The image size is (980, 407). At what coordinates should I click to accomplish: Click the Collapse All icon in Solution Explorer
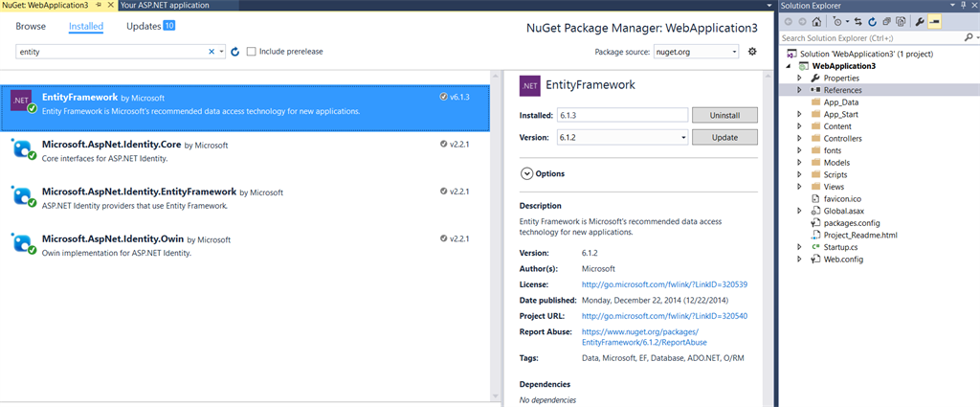click(887, 21)
